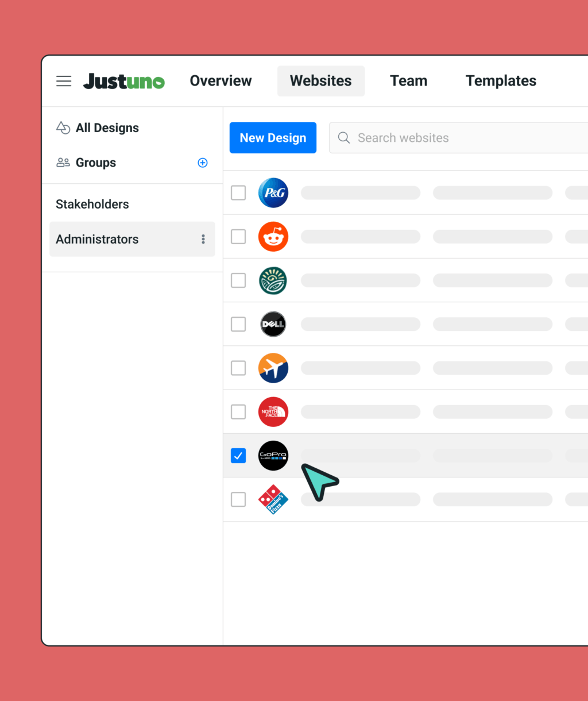Open the Templates tab

[501, 81]
